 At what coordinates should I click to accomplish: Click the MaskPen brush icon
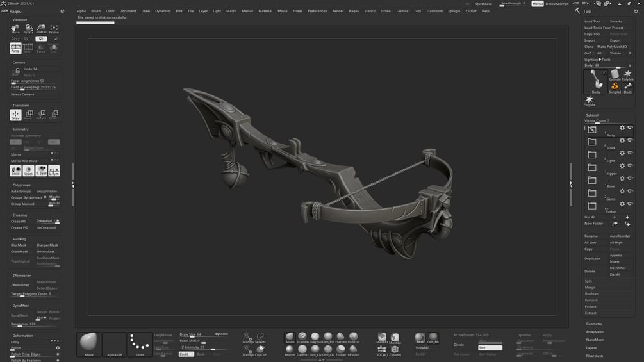click(382, 338)
